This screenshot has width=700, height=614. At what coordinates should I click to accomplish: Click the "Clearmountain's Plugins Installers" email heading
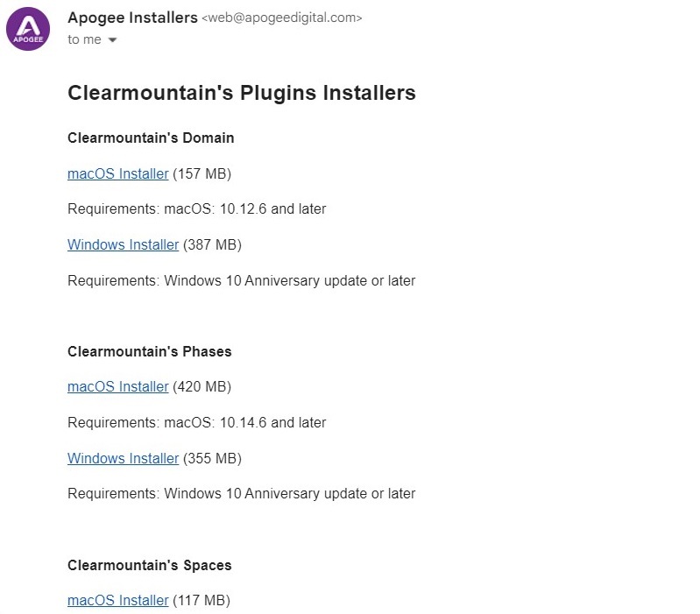pos(241,93)
